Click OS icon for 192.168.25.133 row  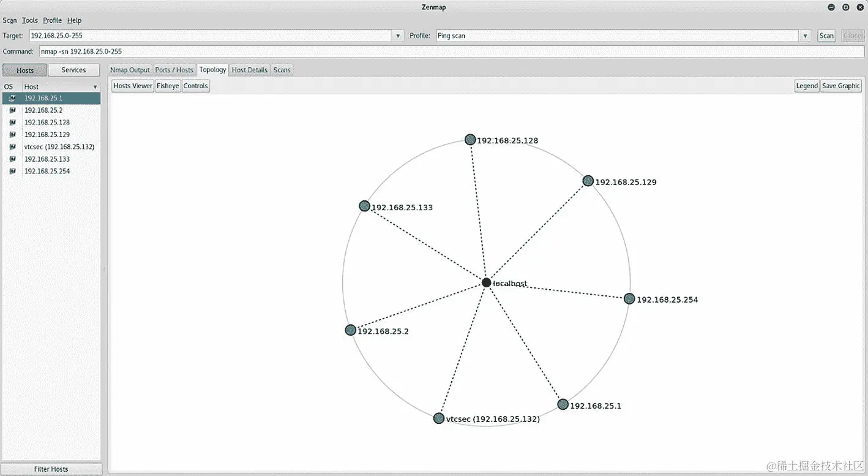coord(12,159)
